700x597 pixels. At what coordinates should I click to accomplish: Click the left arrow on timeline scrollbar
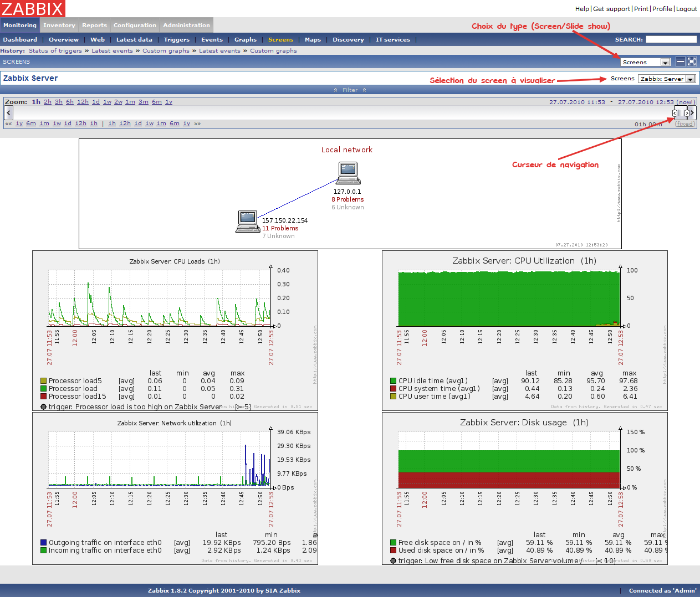8,112
